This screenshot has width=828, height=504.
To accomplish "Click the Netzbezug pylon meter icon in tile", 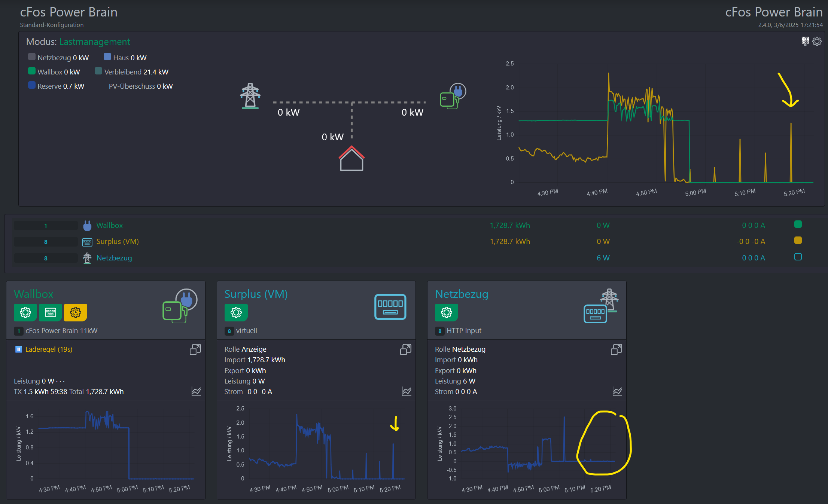I will click(x=601, y=306).
